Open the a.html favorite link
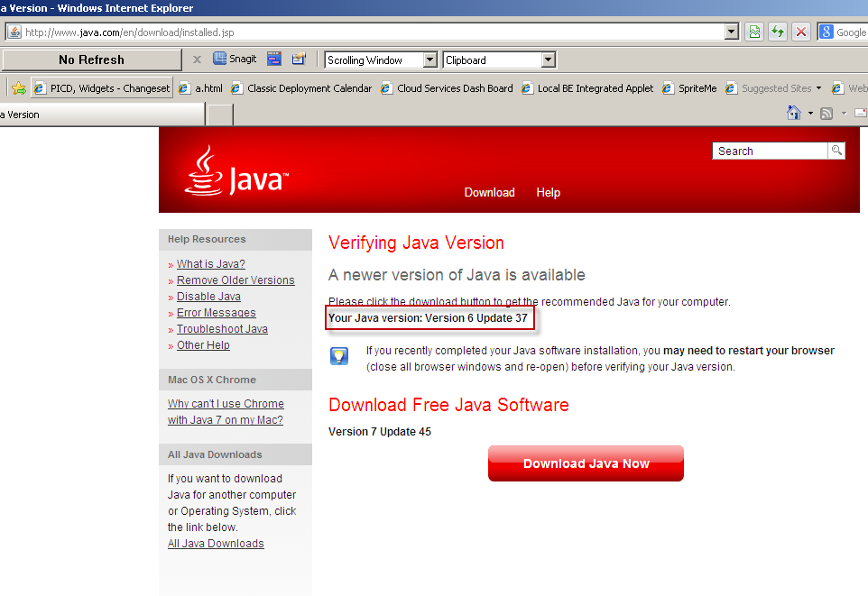The image size is (868, 596). coord(200,88)
